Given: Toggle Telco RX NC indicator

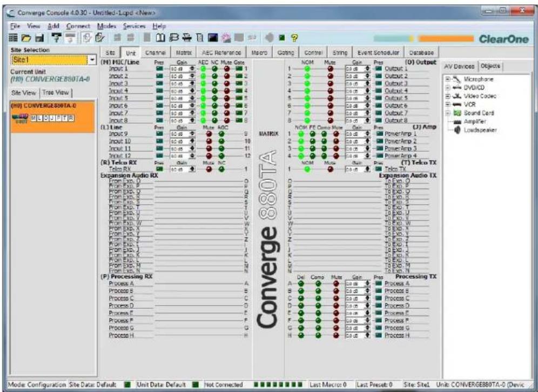Looking at the screenshot, I should coord(221,169).
